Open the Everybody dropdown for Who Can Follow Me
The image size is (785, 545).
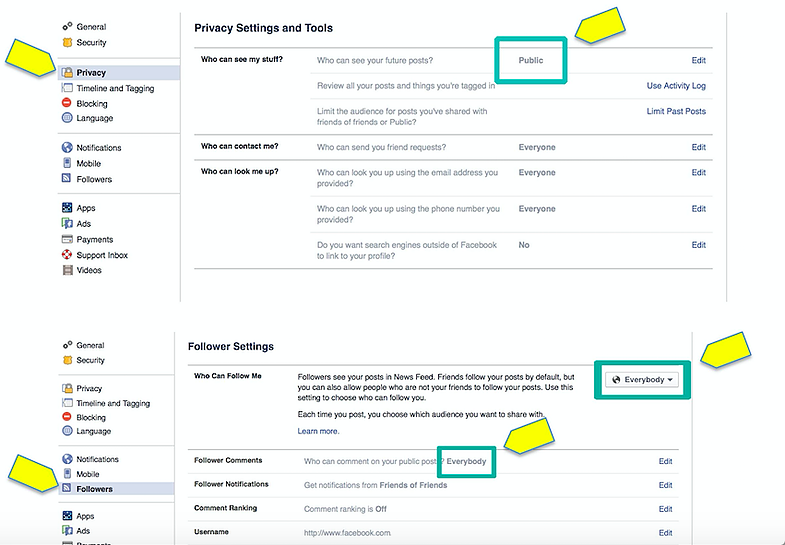643,380
